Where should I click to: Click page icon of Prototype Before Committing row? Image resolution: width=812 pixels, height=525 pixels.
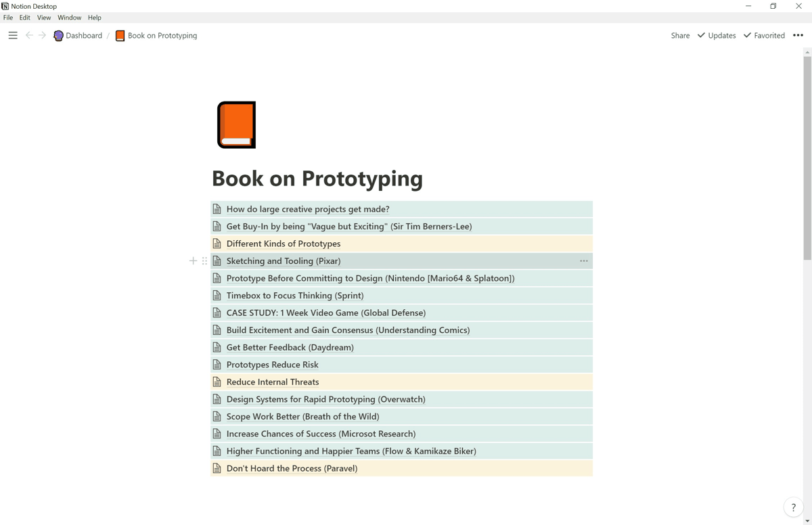point(217,278)
